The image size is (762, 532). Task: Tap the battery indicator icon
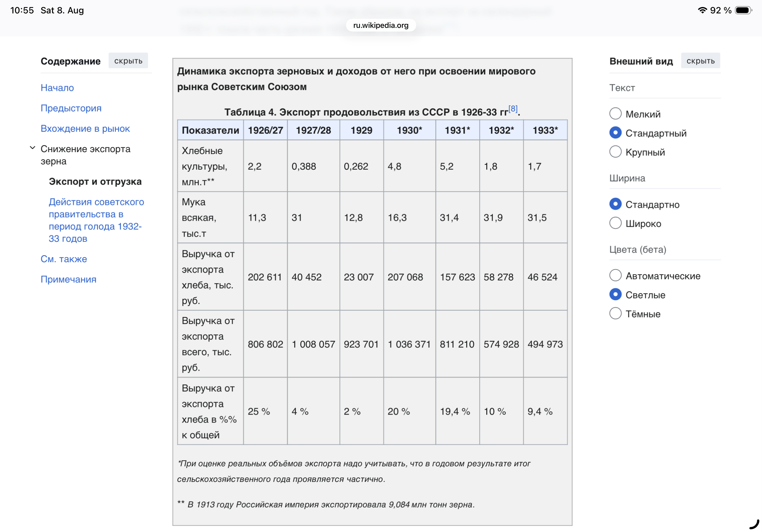tap(743, 10)
